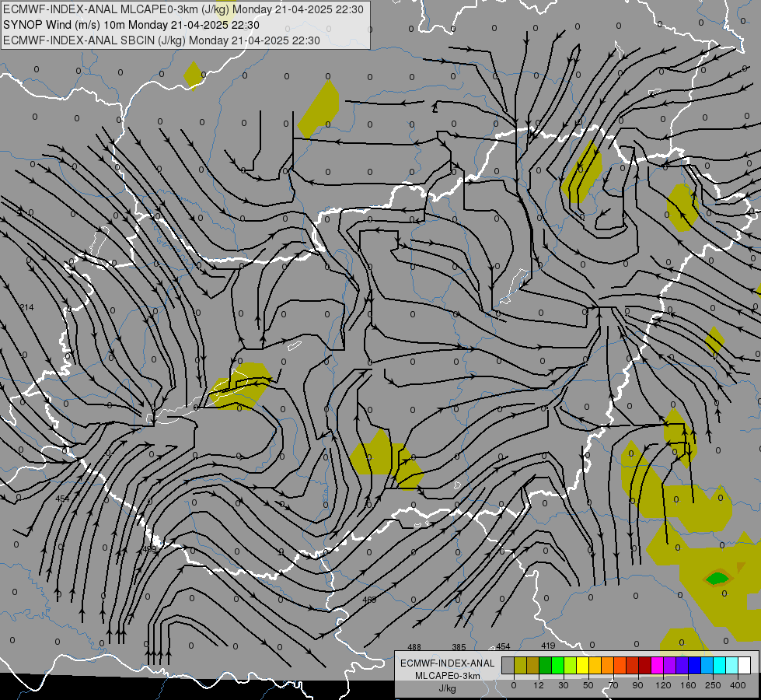Click the legend value label 400
The image size is (761, 700).
click(x=738, y=685)
